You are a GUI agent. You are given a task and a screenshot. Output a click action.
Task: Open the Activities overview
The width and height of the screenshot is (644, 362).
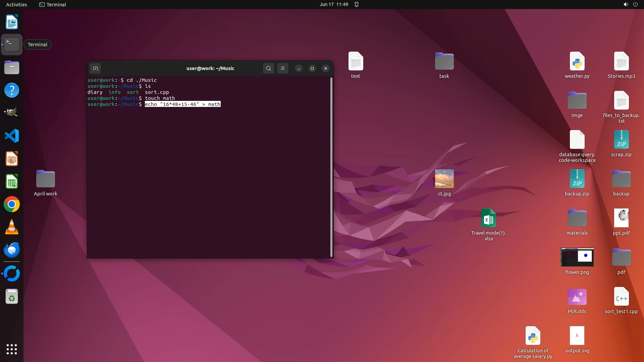click(x=16, y=4)
